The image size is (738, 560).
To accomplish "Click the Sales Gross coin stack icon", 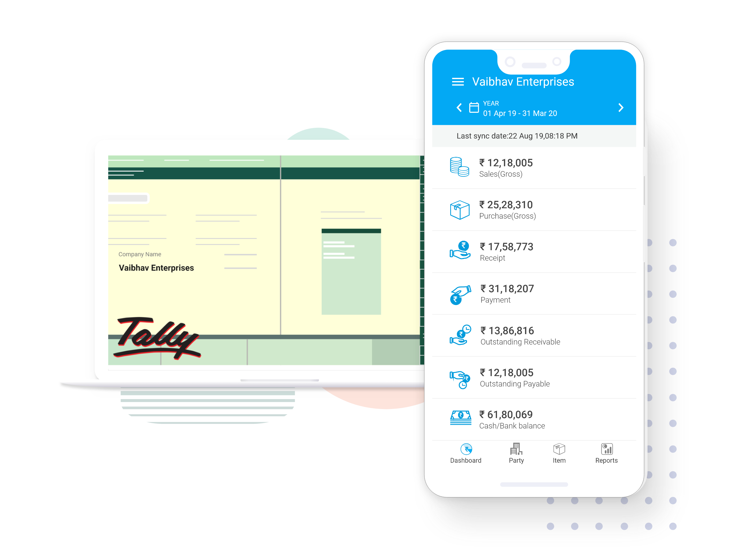I will 460,166.
